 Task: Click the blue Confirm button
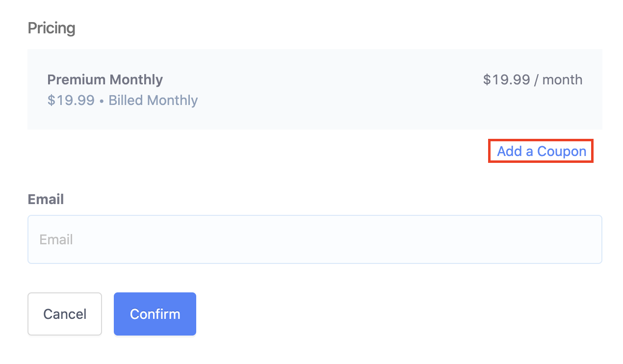pyautogui.click(x=155, y=314)
